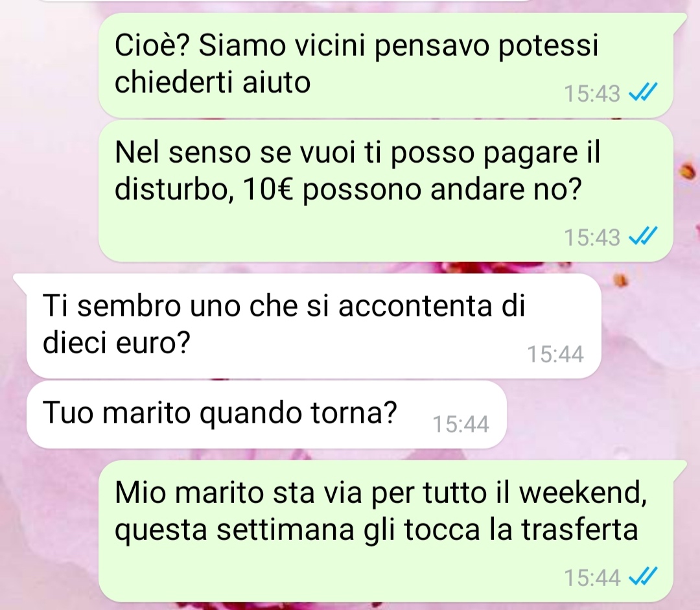The height and width of the screenshot is (610, 700).
Task: Click blue read checkmarks on 'trasferta' message
Action: click(643, 576)
